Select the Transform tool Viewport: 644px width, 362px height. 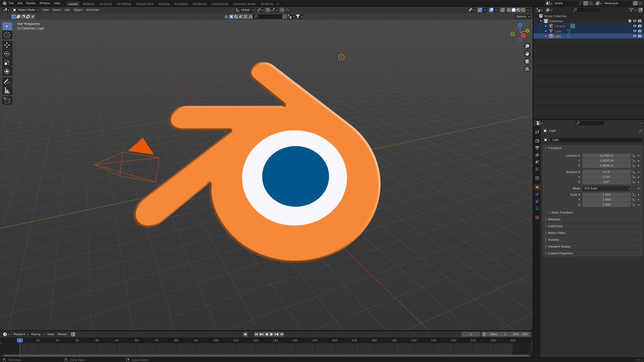(7, 71)
